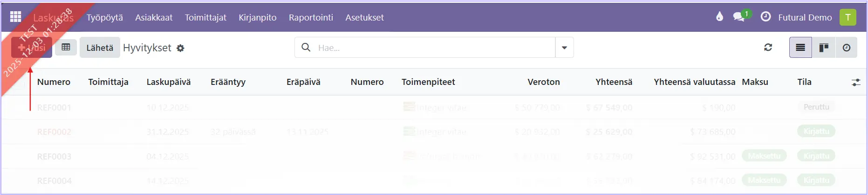Click the magnifier search icon
The image size is (868, 195).
coord(306,47)
